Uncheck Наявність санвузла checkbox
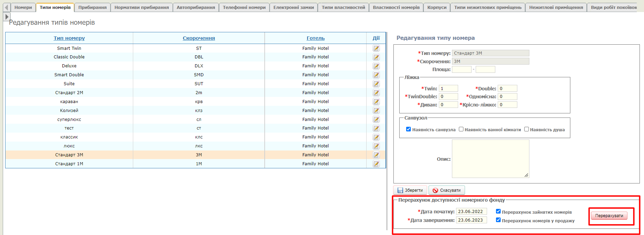 point(408,129)
